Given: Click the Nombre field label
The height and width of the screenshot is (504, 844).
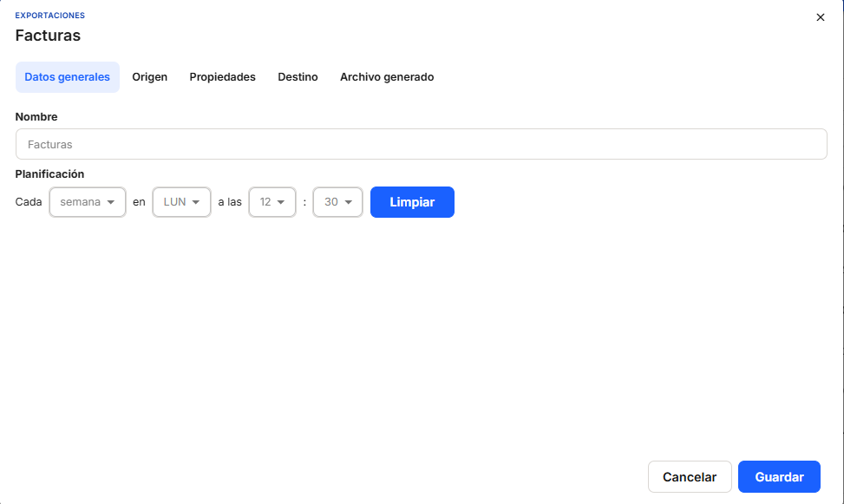Looking at the screenshot, I should [36, 116].
